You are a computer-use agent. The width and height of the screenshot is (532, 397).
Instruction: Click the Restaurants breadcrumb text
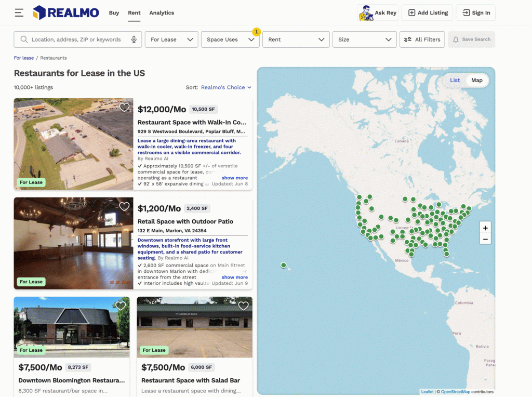click(54, 58)
